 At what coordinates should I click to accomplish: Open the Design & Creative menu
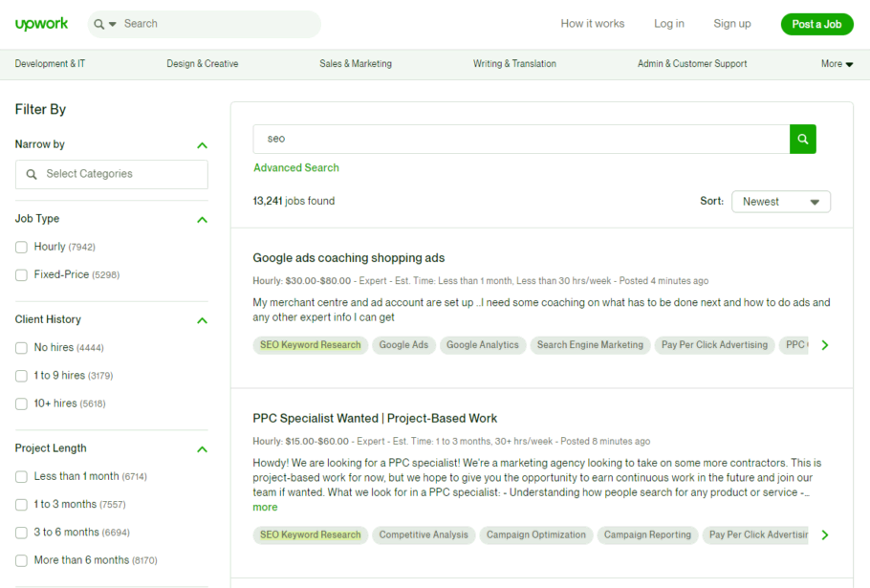tap(203, 64)
